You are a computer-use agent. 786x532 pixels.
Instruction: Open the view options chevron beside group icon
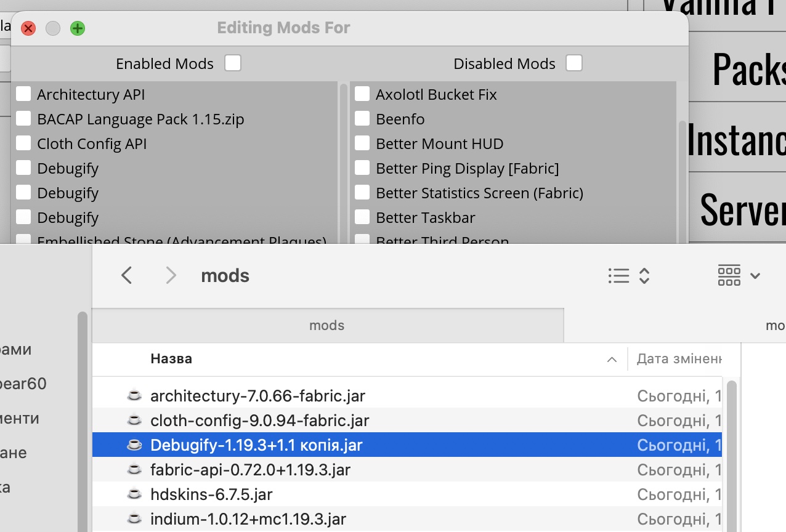pos(755,275)
